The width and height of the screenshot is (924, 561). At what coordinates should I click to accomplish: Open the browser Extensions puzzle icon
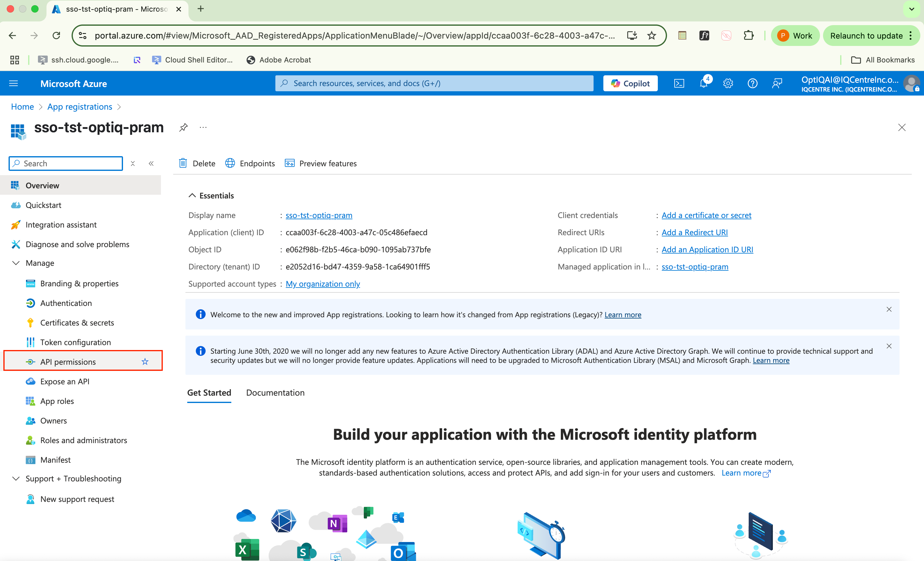point(748,36)
